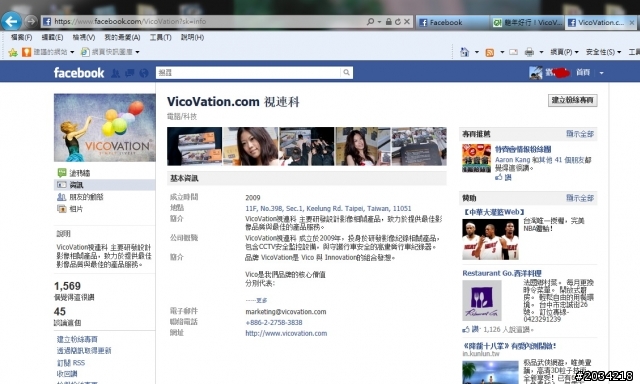Image resolution: width=640 pixels, height=384 pixels.
Task: Open the 【中華大灌籃Web】 sponsored ad link
Action: [x=493, y=212]
